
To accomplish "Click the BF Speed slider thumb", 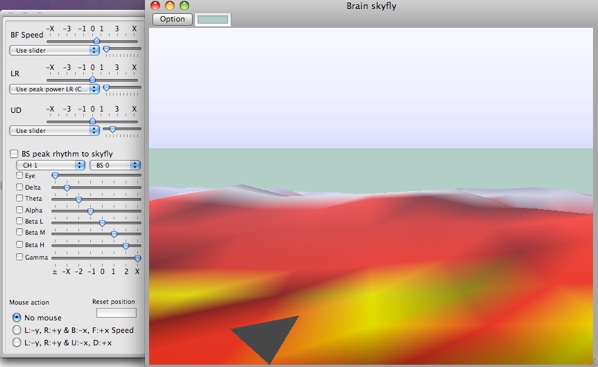I will pyautogui.click(x=96, y=41).
